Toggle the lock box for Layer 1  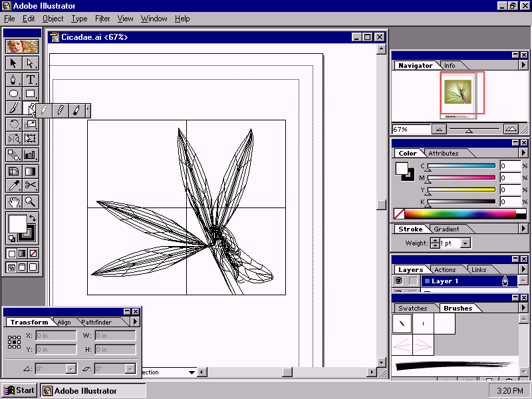pos(413,281)
